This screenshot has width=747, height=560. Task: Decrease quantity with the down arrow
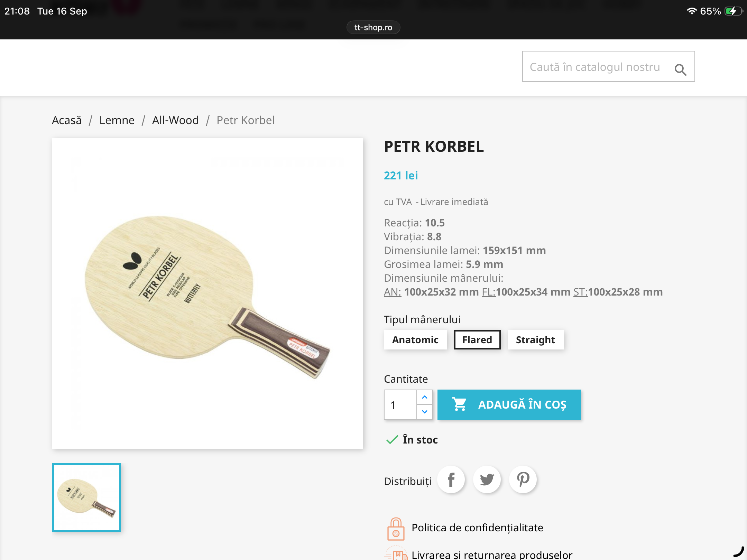425,412
